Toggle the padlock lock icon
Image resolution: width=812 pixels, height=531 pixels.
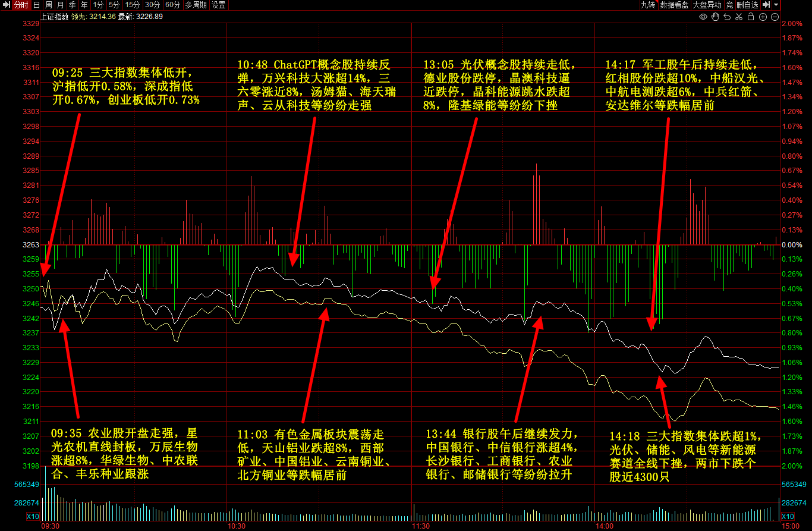pyautogui.click(x=751, y=17)
